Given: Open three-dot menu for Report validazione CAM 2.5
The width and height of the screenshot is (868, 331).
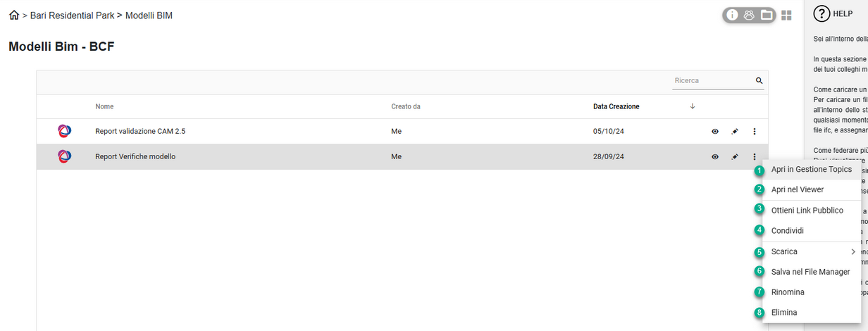Looking at the screenshot, I should pyautogui.click(x=755, y=132).
